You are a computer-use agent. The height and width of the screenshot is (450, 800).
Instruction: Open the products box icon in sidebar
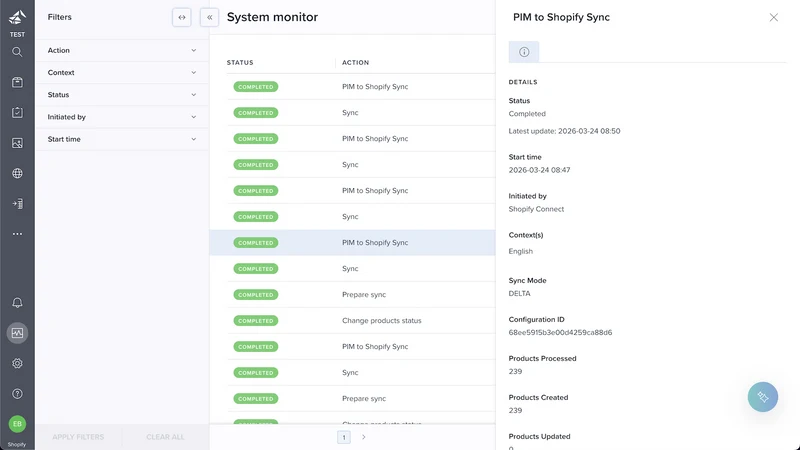click(17, 82)
